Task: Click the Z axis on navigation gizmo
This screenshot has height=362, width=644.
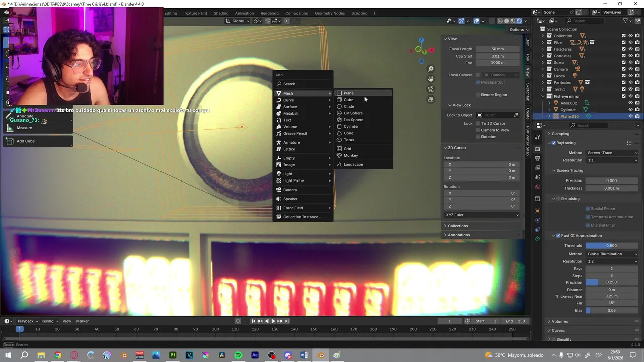Action: point(421,40)
